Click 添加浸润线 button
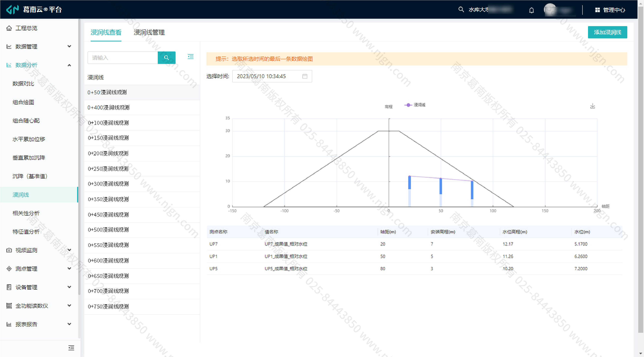Image resolution: width=644 pixels, height=357 pixels. 607,32
